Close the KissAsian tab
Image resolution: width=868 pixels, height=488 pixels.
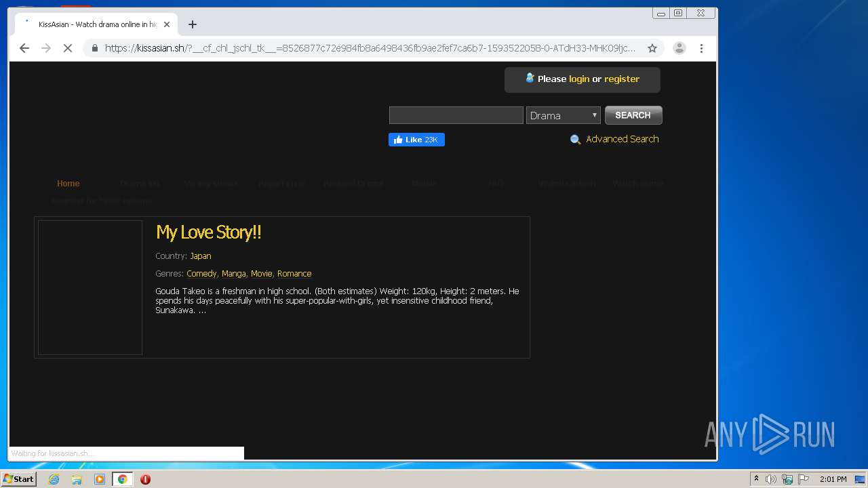[x=167, y=24]
